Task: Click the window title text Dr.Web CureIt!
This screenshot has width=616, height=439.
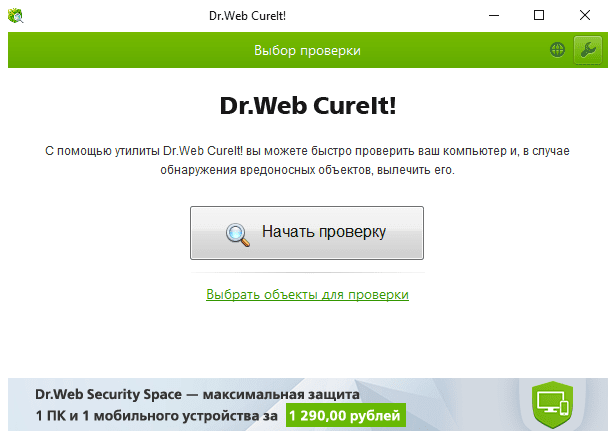Action: (x=247, y=16)
